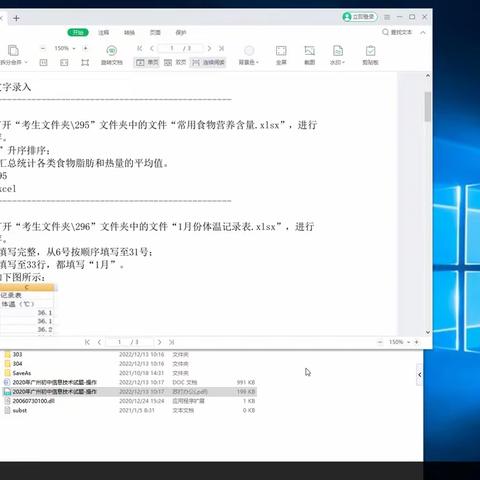Click the page number field in status bar
Screen dimensions: 480x480
[x=129, y=342]
